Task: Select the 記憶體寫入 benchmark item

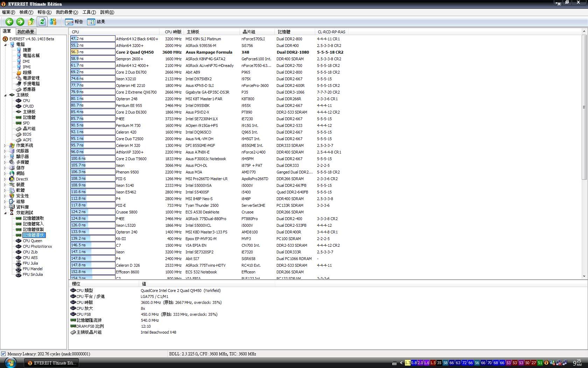Action: pos(33,224)
